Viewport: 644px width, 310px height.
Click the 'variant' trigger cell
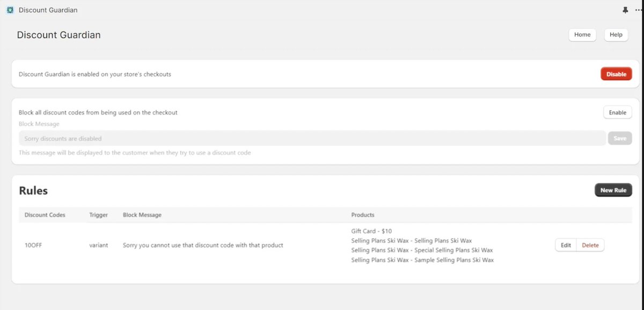(x=99, y=245)
